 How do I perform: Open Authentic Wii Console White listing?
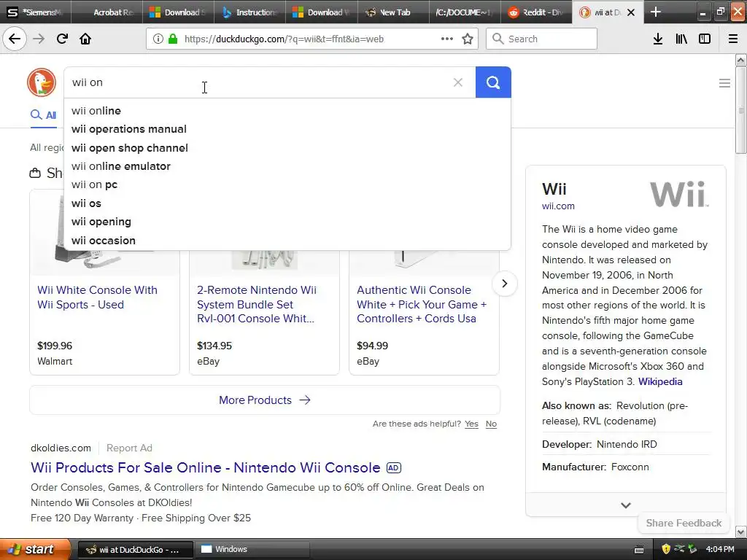tap(422, 304)
